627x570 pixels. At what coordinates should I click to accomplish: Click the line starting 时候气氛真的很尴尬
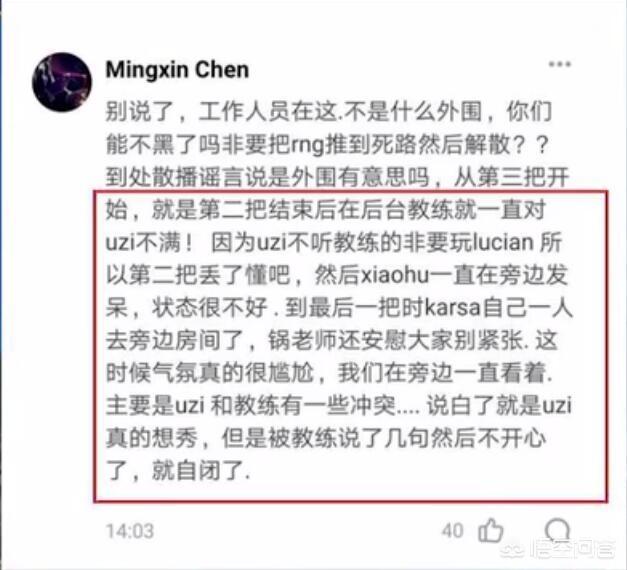pos(329,373)
